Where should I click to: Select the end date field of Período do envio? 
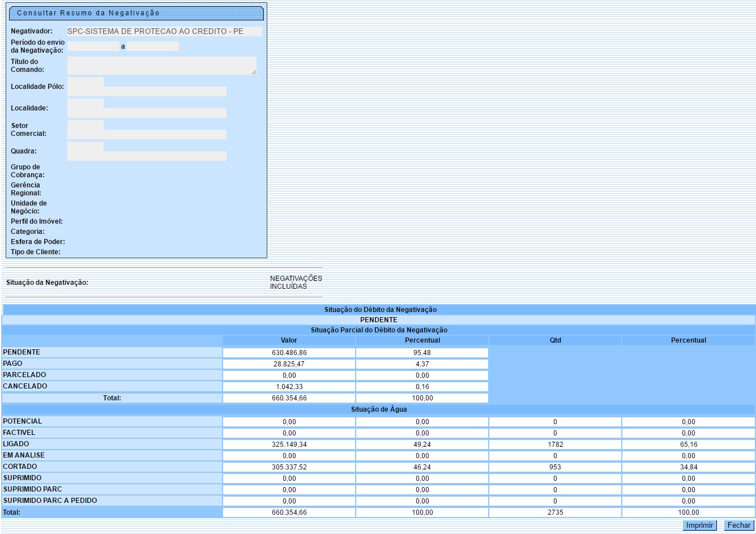pyautogui.click(x=153, y=46)
